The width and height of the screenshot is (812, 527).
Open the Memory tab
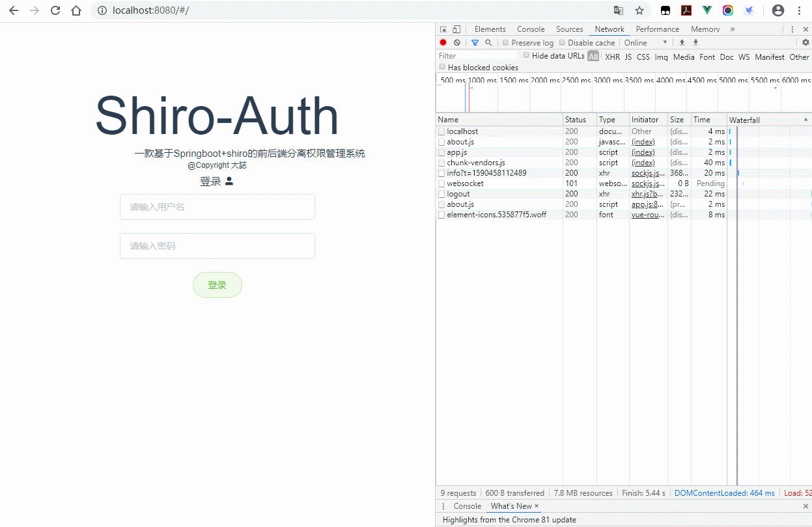[x=705, y=29]
